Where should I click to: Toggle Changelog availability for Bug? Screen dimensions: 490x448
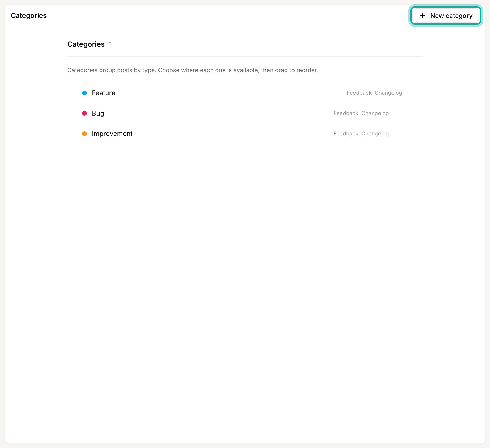(375, 113)
